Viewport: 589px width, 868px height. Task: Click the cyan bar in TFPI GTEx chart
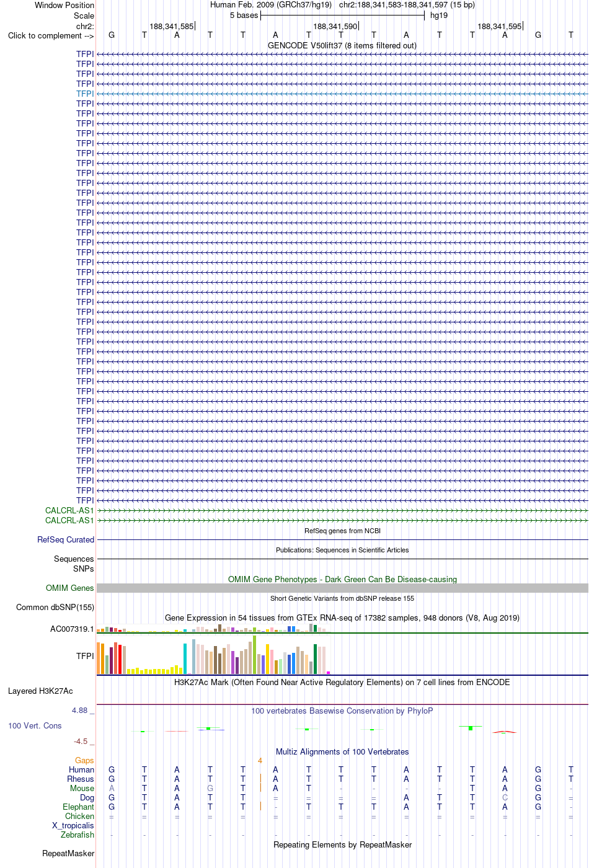[185, 659]
